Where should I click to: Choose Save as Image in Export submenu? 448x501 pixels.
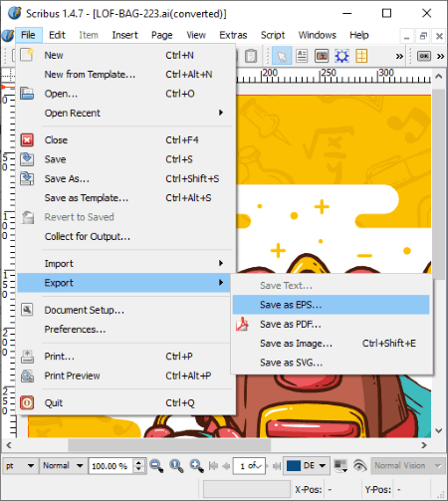(x=331, y=344)
